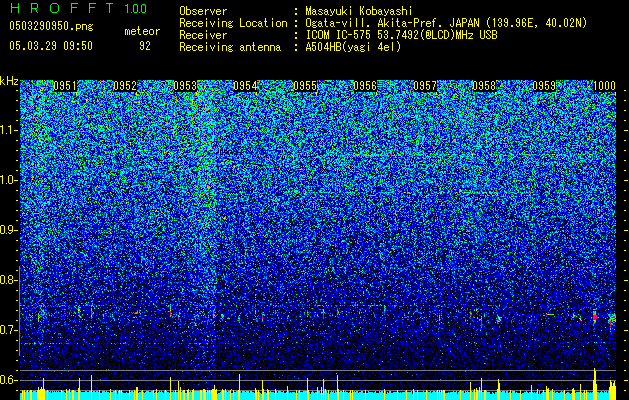
Task: Click observer name Masayuki Kobayashi
Action: [359, 11]
